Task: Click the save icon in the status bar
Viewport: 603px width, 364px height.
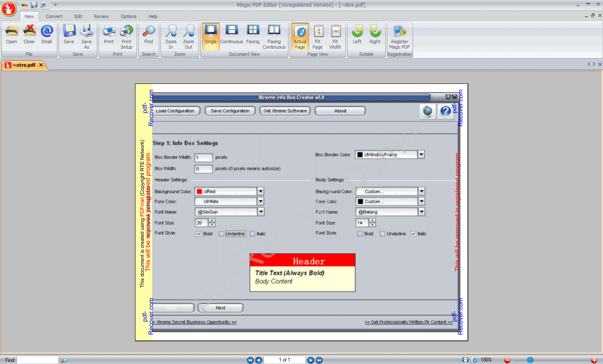Action: coord(465,360)
